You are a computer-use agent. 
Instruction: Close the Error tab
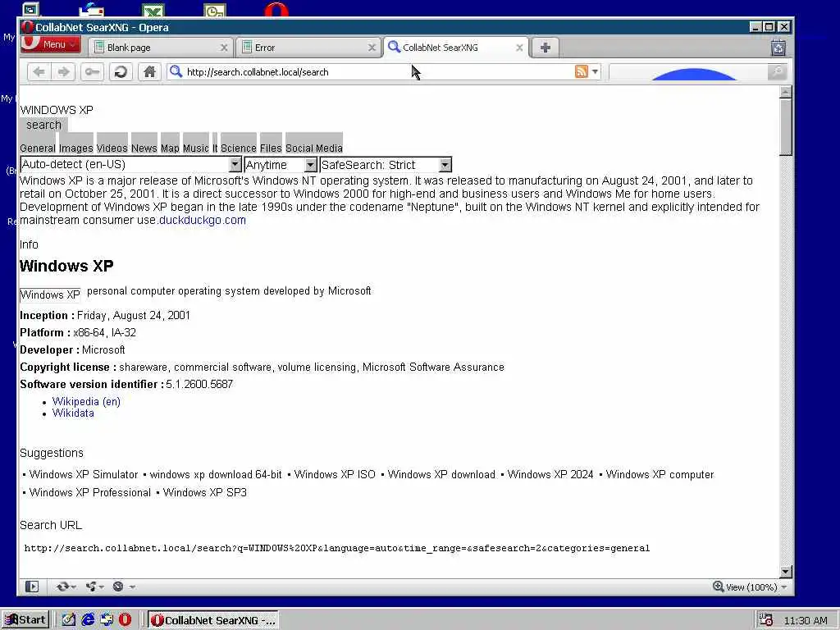[372, 48]
